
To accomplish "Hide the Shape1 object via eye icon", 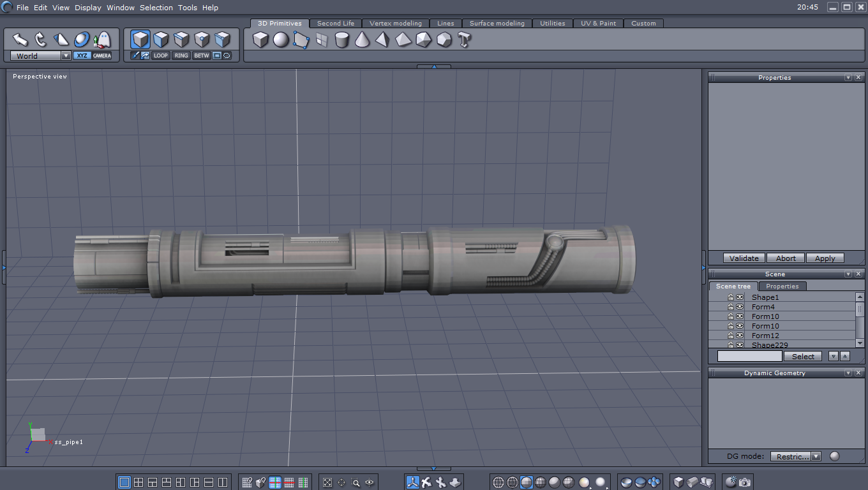I will pos(740,297).
